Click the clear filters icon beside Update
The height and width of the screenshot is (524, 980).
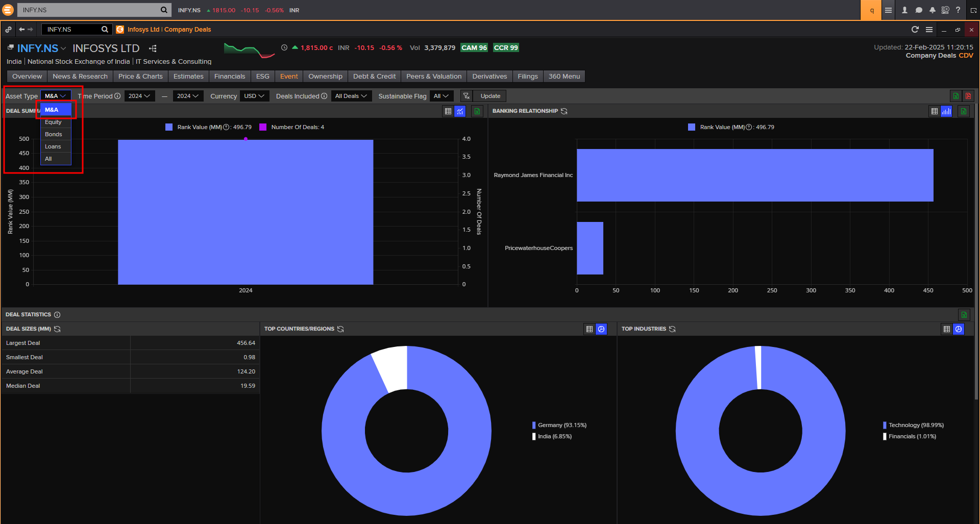click(x=466, y=96)
